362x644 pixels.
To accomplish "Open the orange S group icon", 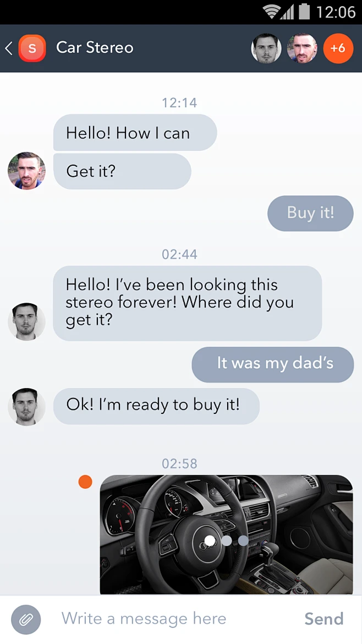I will pos(32,48).
